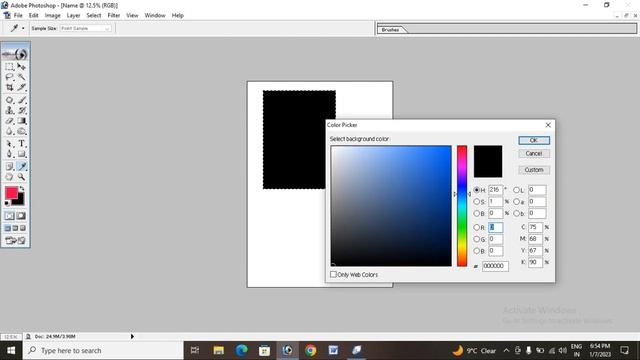Select the Notes tool
Viewport: 640px width, 360px height.
9,167
